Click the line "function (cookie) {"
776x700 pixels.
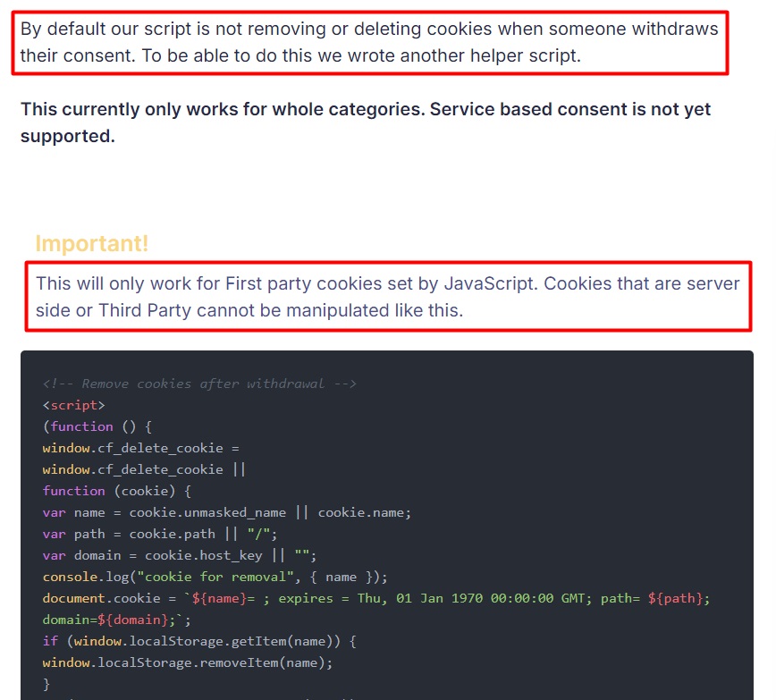(x=117, y=491)
